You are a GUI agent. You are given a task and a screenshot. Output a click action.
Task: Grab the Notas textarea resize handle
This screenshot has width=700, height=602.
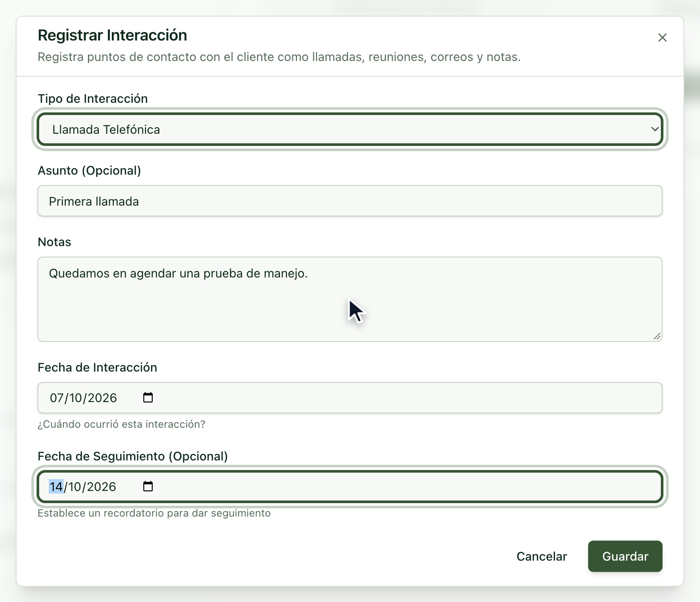click(x=657, y=336)
